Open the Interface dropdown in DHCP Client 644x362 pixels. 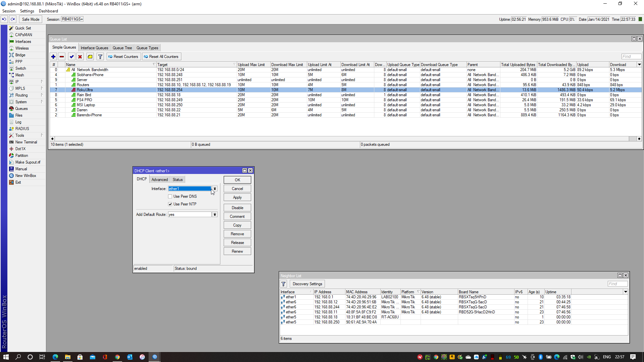[215, 188]
